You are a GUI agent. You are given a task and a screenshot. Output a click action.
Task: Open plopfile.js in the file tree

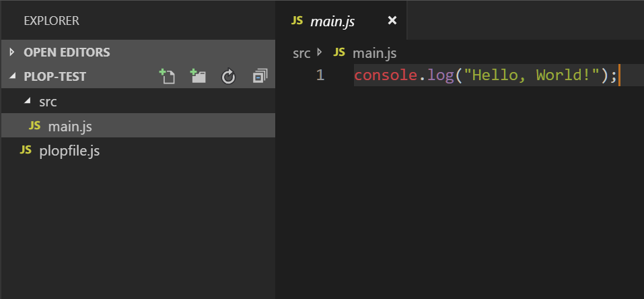coord(138,151)
